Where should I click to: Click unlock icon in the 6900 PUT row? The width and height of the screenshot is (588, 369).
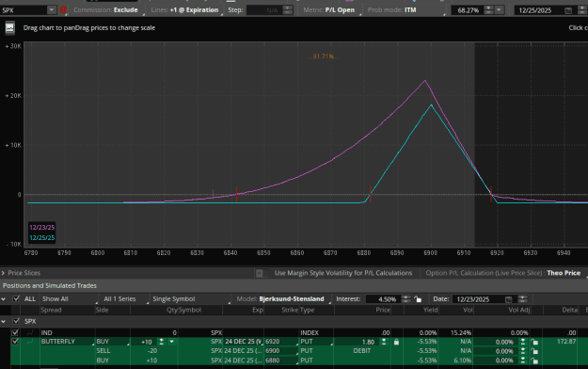click(534, 351)
